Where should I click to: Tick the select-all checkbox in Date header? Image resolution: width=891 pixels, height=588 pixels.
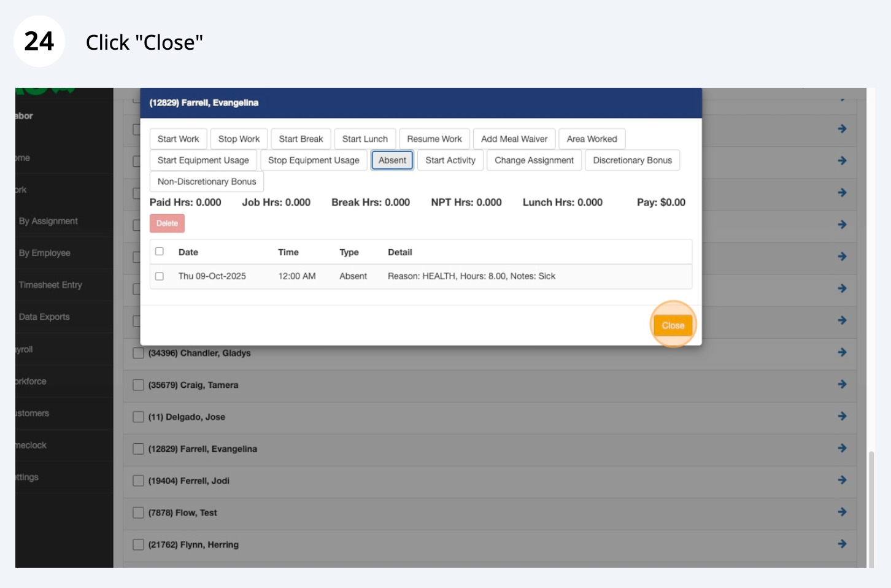[160, 252]
